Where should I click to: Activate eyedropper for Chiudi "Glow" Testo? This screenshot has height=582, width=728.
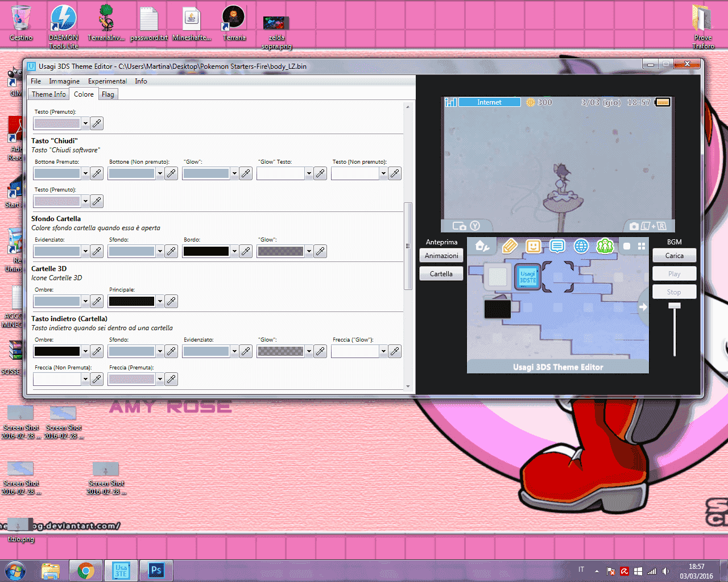(321, 173)
